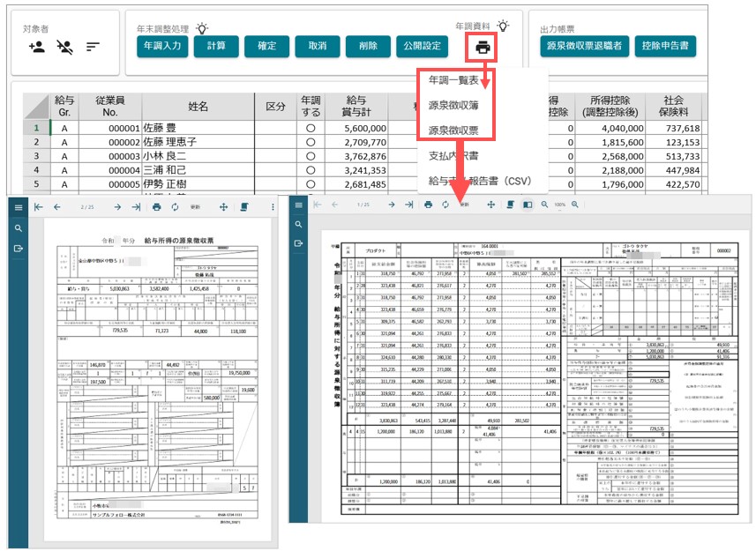Print the 源泉徴収簿 from right viewer toolbar
This screenshot has width=756, height=551.
(x=428, y=205)
